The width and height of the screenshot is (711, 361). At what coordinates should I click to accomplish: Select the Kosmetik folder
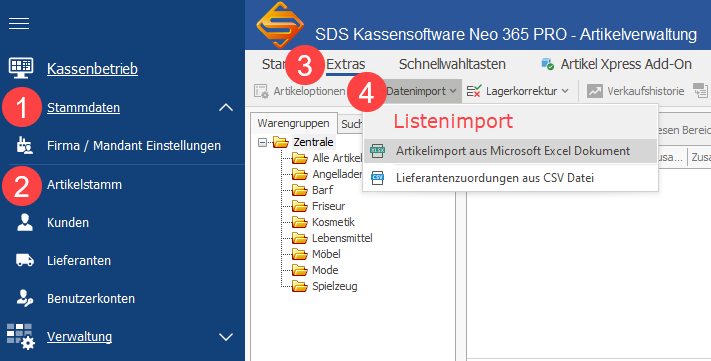point(333,222)
